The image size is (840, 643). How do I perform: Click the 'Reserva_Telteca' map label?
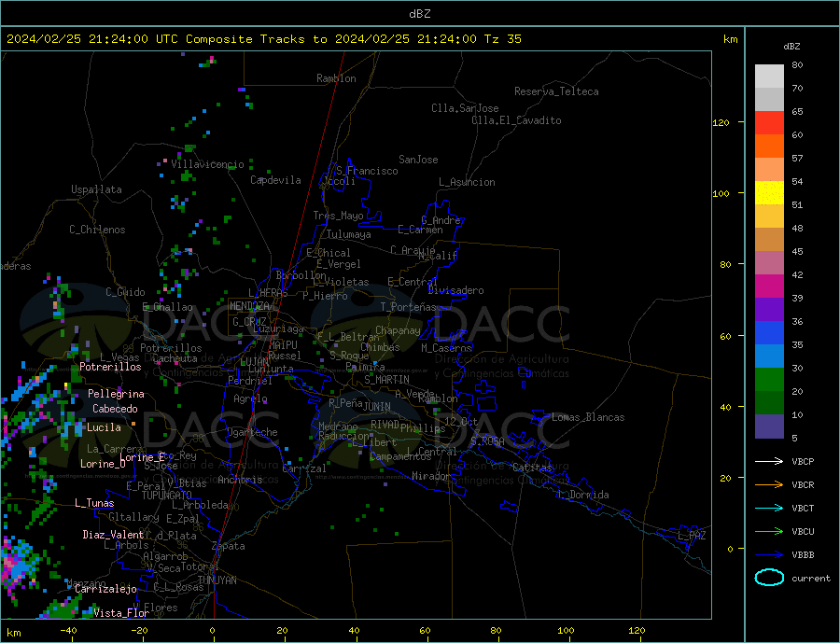pyautogui.click(x=556, y=91)
